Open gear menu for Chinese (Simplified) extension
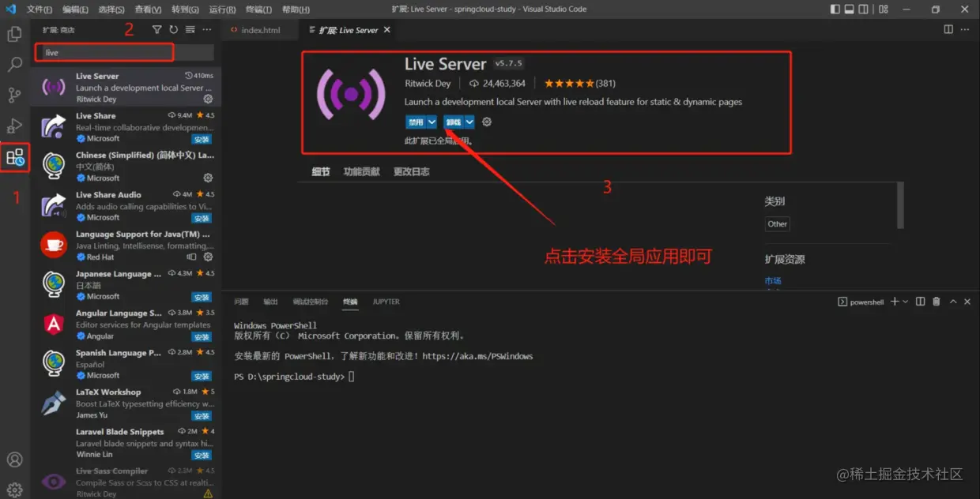 pyautogui.click(x=208, y=178)
